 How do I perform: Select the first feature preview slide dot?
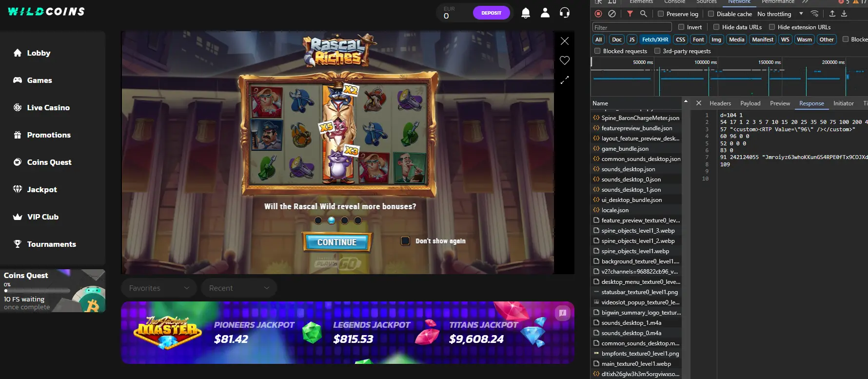pyautogui.click(x=318, y=220)
